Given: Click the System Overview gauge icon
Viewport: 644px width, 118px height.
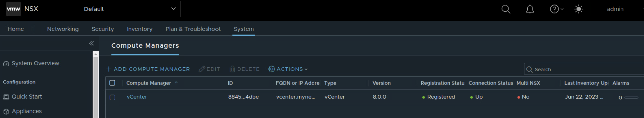Looking at the screenshot, I should click(6, 64).
